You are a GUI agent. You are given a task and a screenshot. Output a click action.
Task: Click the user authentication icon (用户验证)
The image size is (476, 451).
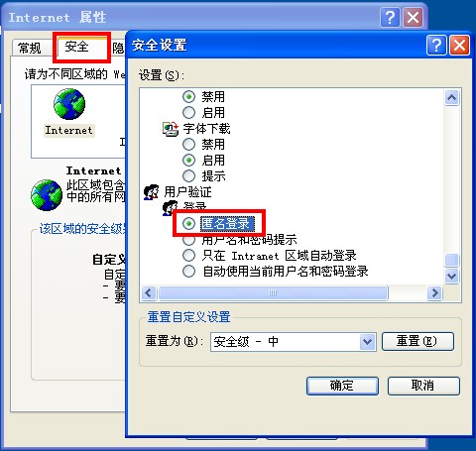(x=152, y=192)
